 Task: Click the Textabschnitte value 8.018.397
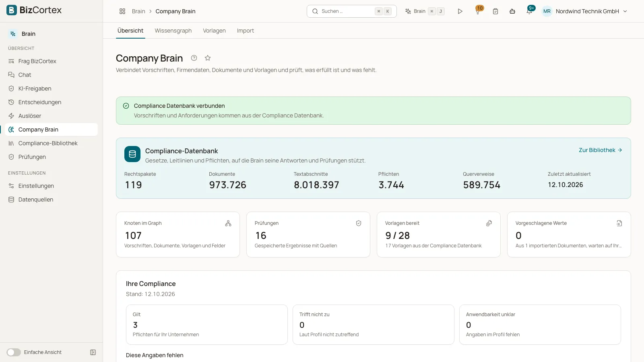pyautogui.click(x=316, y=185)
